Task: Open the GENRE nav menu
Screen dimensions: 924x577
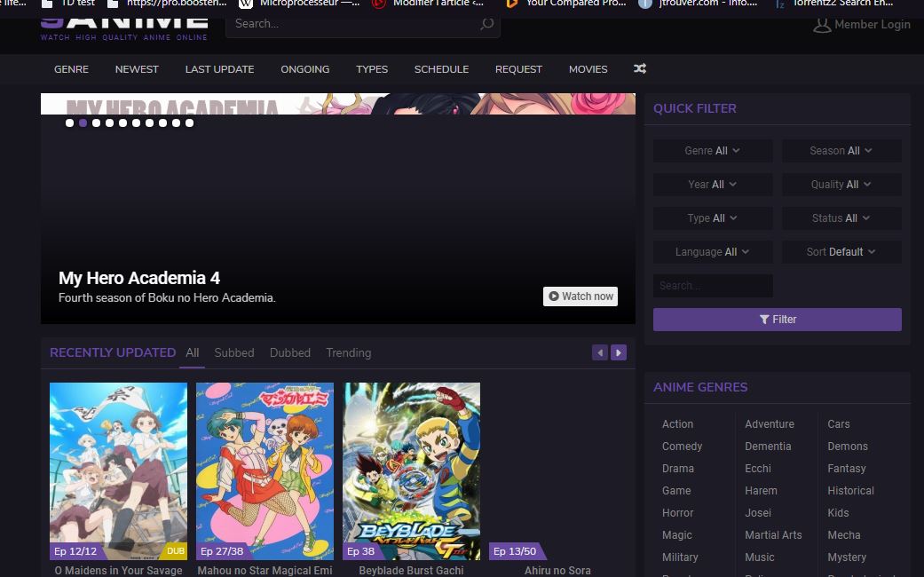Action: [71, 69]
